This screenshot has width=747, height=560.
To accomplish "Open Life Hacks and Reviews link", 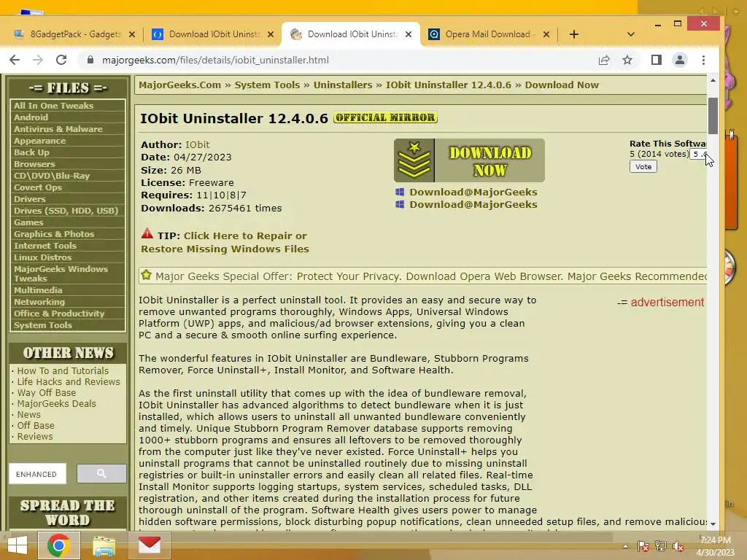I will pos(69,382).
